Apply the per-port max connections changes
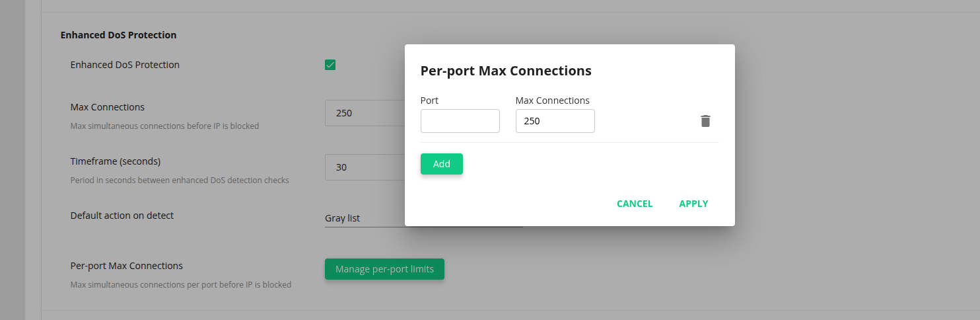The height and width of the screenshot is (320, 980). [x=693, y=204]
